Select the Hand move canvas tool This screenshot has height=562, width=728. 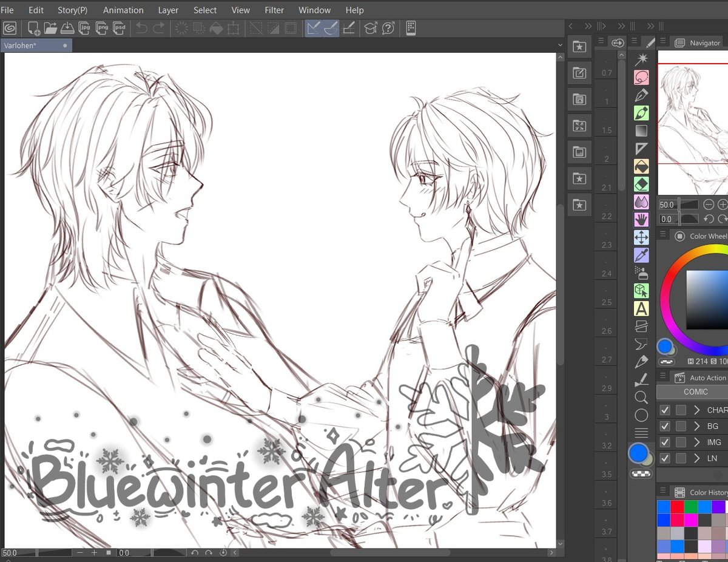(x=641, y=219)
